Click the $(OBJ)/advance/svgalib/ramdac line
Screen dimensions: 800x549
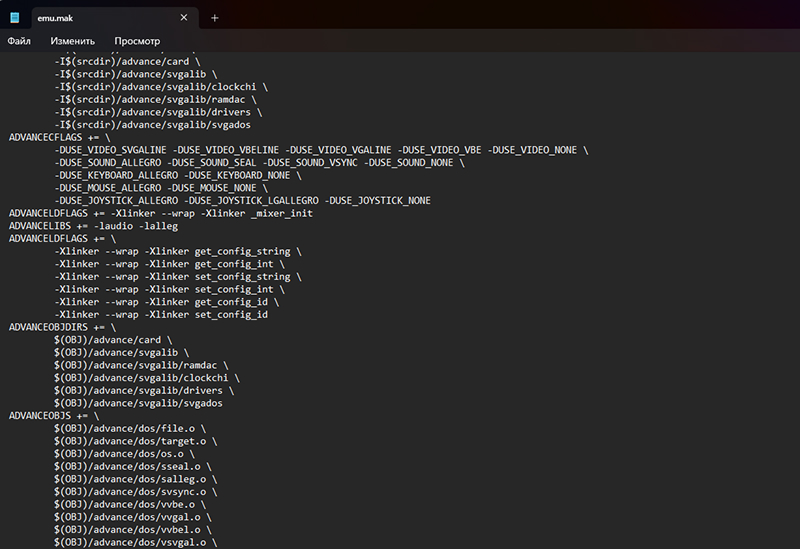pos(138,365)
